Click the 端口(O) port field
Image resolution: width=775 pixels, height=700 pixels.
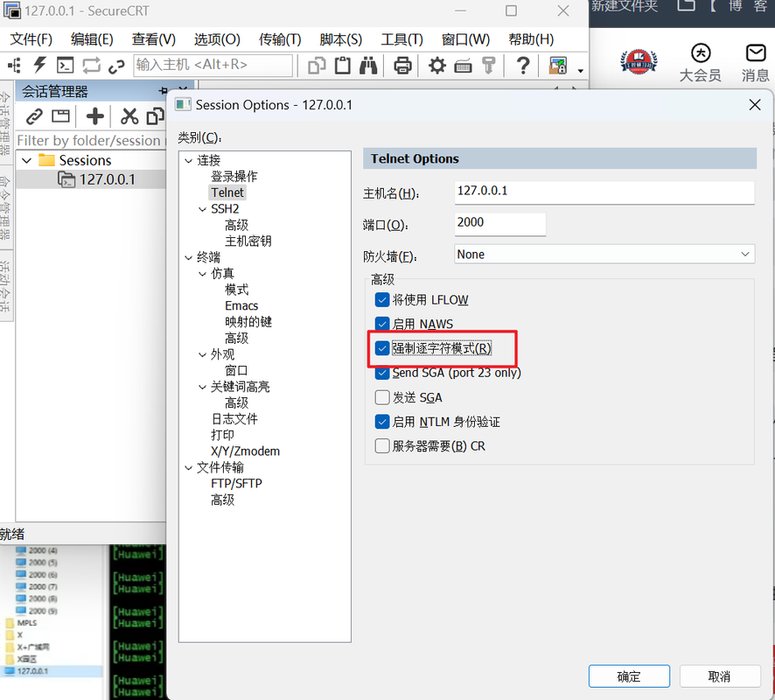point(500,223)
